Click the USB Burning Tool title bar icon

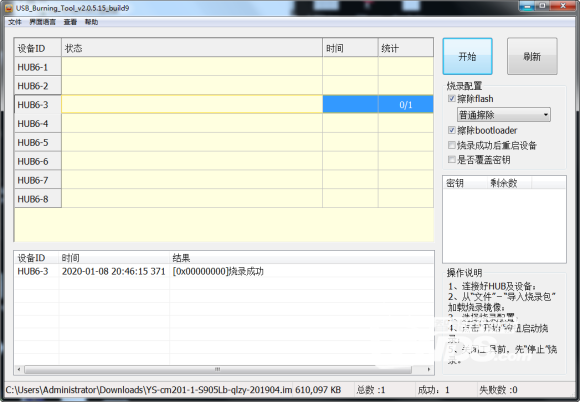click(x=9, y=8)
